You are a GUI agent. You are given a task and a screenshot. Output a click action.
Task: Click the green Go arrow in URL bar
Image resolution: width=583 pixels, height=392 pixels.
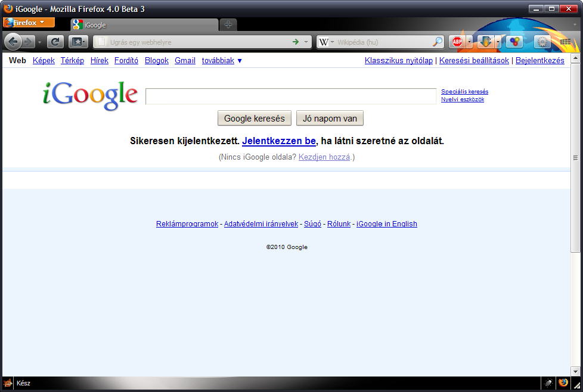pos(296,42)
